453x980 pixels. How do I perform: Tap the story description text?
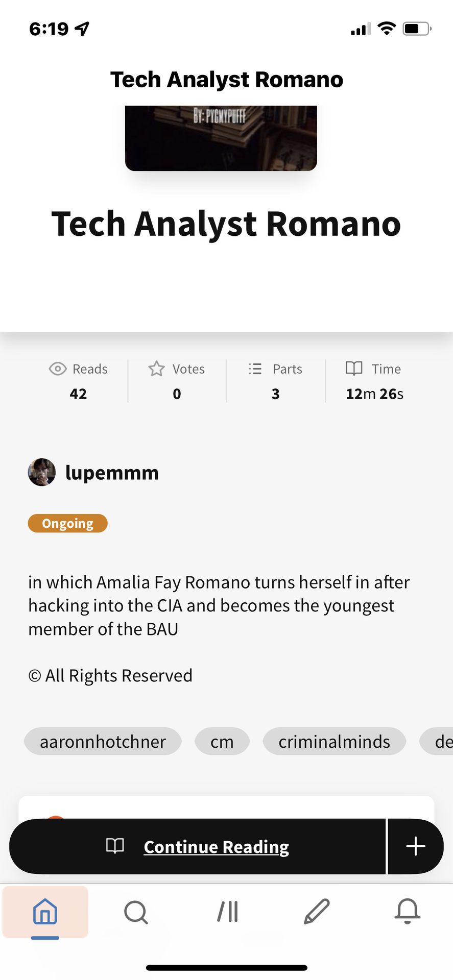219,606
